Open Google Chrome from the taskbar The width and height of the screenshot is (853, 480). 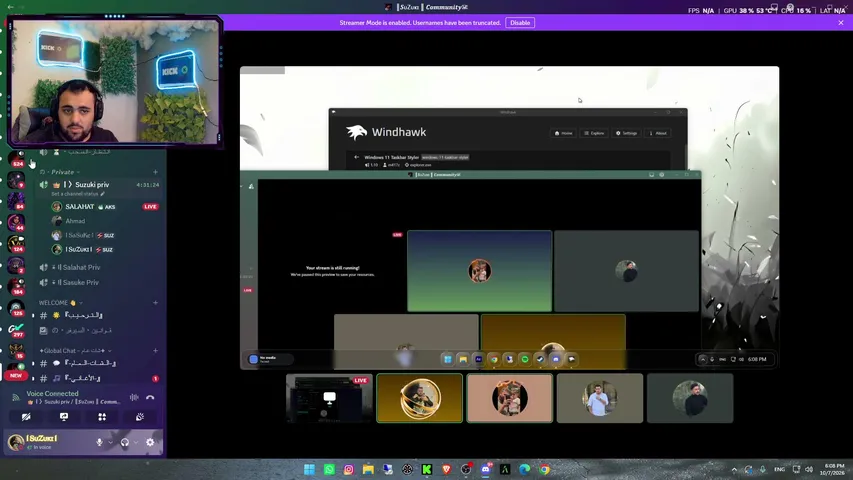click(x=544, y=469)
